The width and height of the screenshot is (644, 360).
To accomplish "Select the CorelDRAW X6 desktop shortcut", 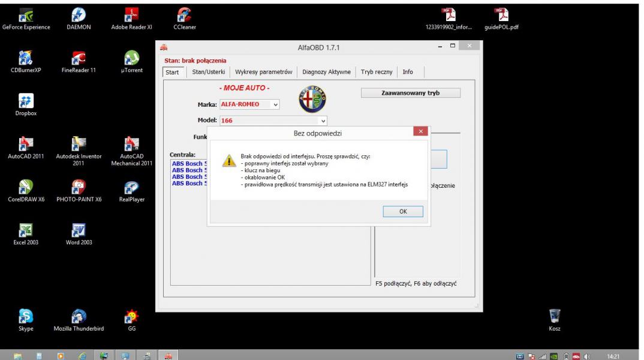I will [x=26, y=191].
